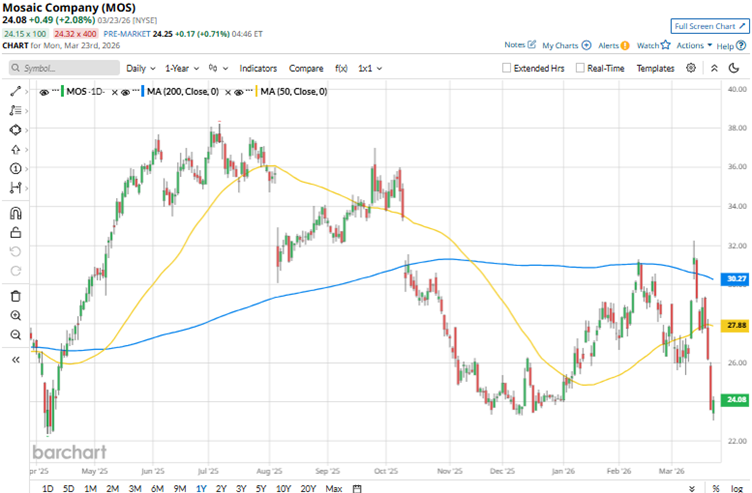Open chart settings gear icon
This screenshot has height=493, width=752.
click(x=691, y=68)
